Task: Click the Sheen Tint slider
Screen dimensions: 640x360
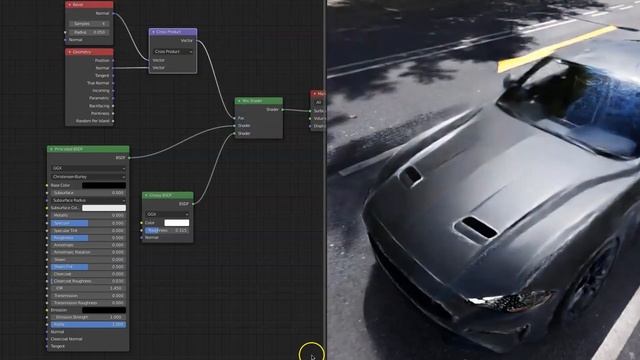Action: pyautogui.click(x=88, y=267)
